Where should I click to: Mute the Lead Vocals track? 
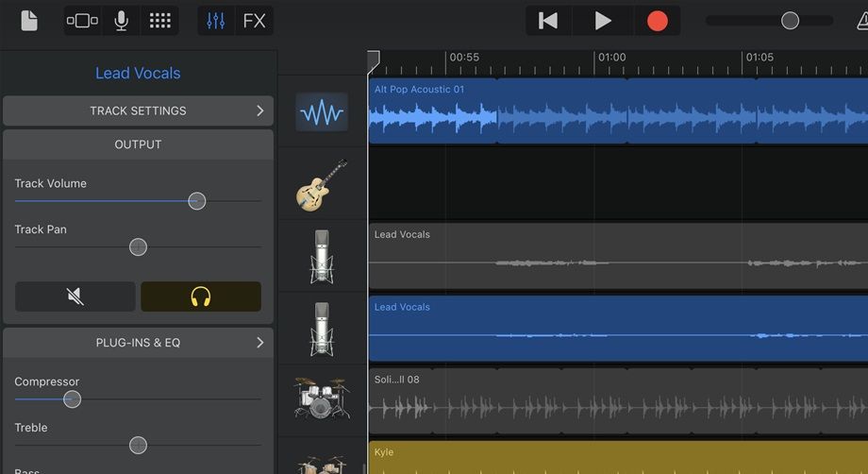75,296
